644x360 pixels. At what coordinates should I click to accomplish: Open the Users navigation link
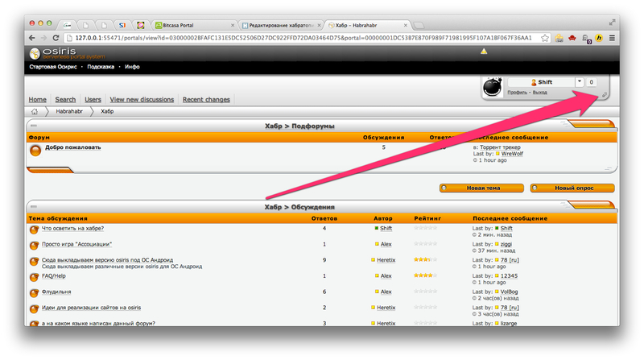(93, 99)
